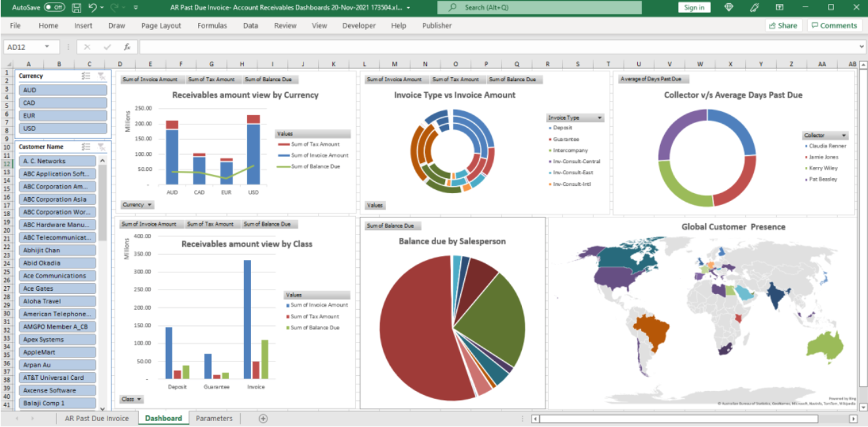
Task: Open the Formulas ribbon tab
Action: (212, 26)
